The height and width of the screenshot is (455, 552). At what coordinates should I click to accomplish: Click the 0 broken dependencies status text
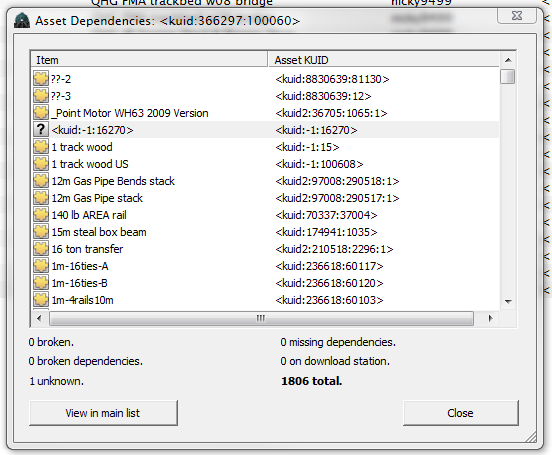point(86,361)
